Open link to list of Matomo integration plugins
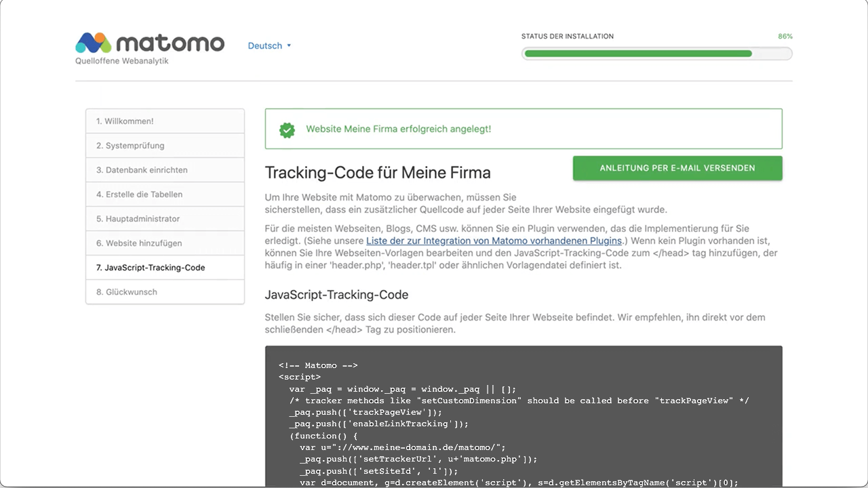This screenshot has height=488, width=868. (494, 241)
